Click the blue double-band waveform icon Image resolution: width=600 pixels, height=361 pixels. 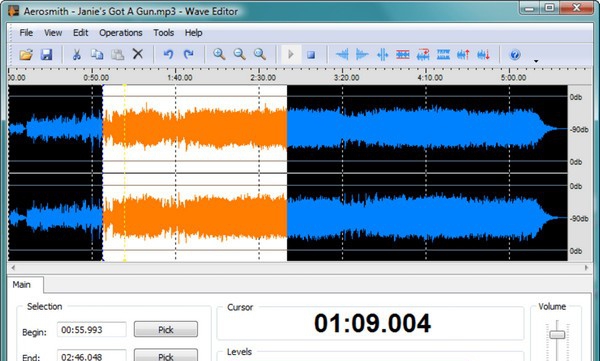[443, 54]
